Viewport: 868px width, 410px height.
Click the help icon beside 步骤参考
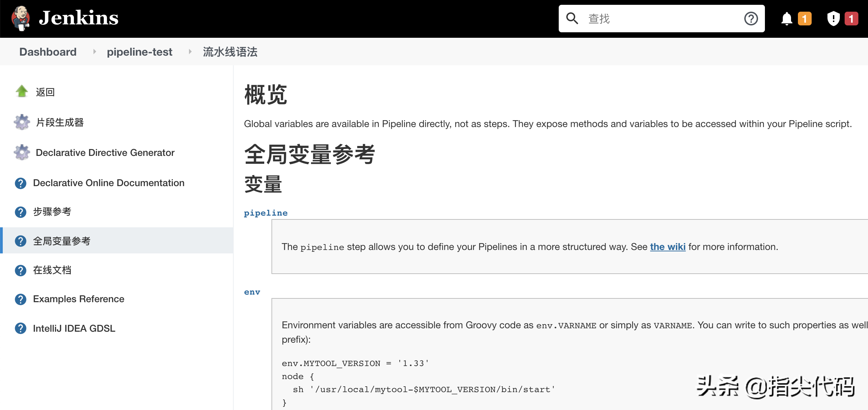tap(21, 212)
